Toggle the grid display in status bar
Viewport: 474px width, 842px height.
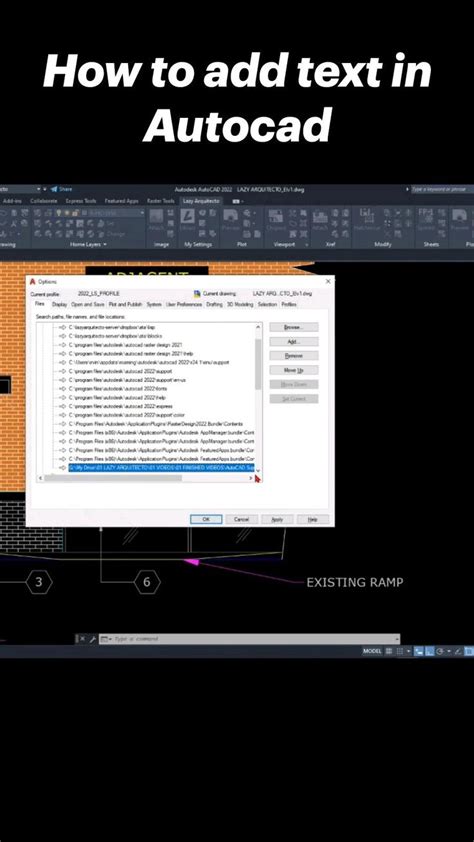point(389,651)
